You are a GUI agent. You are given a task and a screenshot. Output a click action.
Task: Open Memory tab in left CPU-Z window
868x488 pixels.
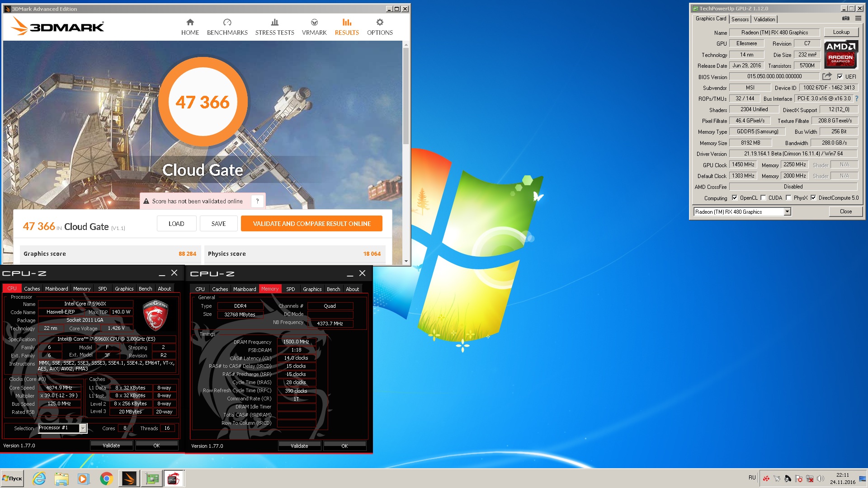click(x=82, y=289)
